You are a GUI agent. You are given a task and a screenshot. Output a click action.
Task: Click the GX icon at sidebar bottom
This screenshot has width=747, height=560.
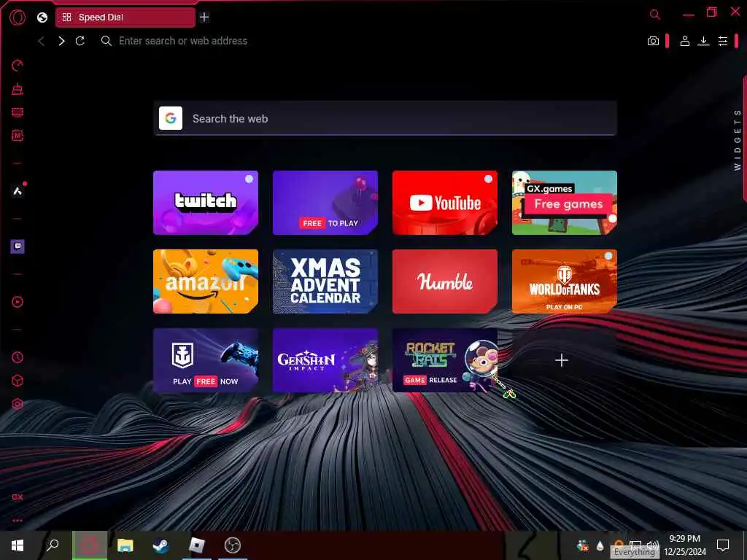pos(18,497)
